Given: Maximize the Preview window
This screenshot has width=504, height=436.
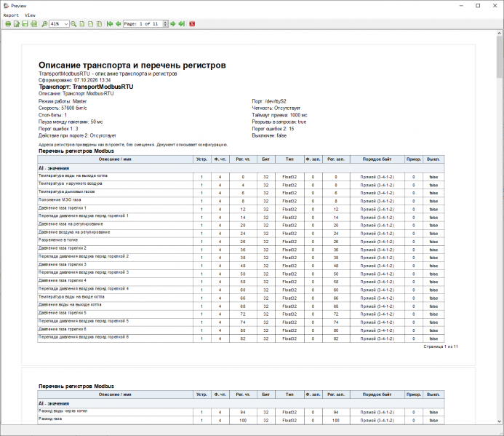Looking at the screenshot, I should [x=478, y=6].
